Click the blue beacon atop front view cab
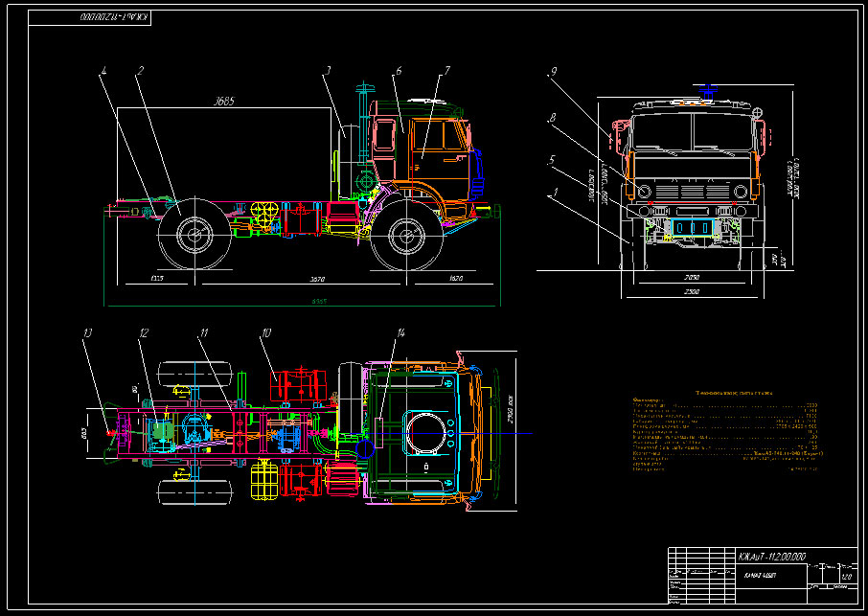Screen dimensions: 868x616 tap(707, 91)
